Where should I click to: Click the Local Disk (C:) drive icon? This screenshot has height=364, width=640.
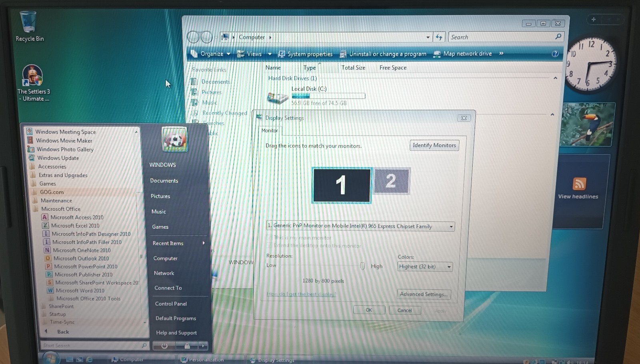[277, 98]
